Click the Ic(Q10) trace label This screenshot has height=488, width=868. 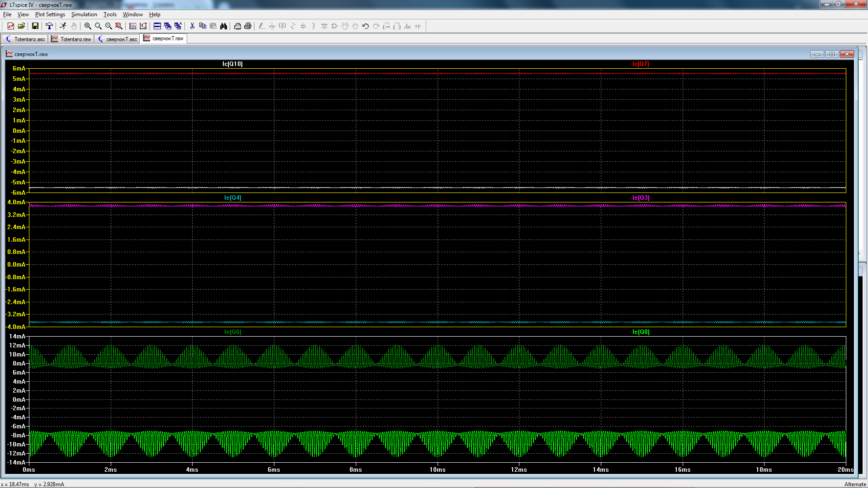click(232, 64)
